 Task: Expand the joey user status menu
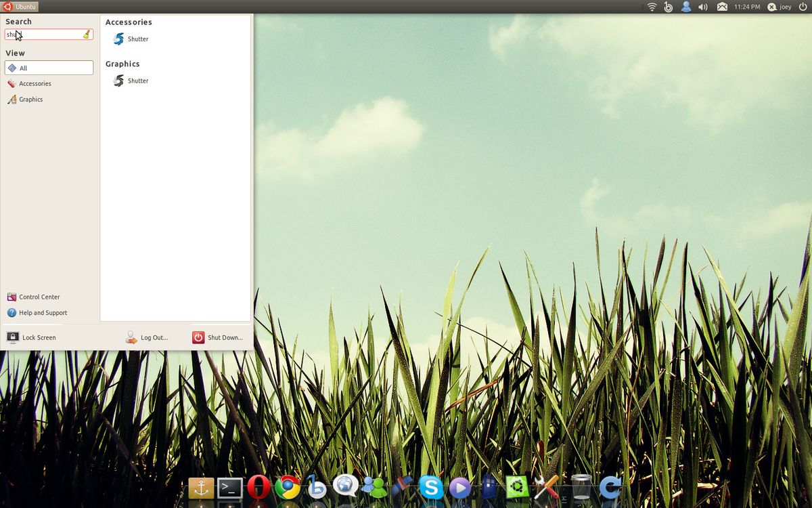click(x=779, y=7)
